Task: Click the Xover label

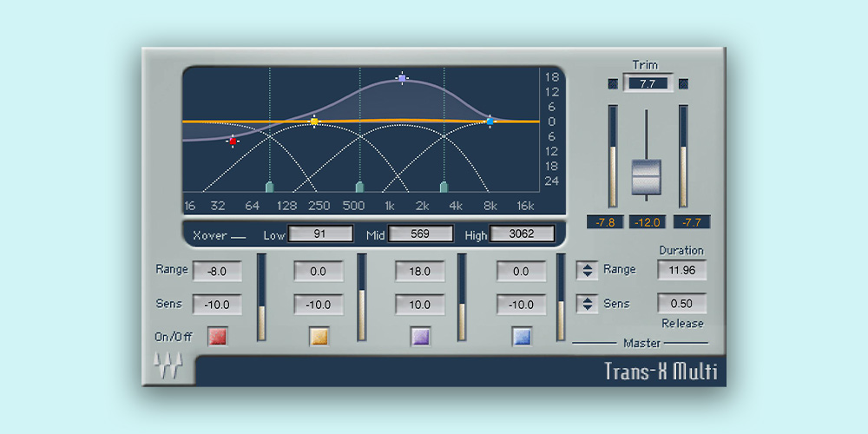Action: point(210,235)
